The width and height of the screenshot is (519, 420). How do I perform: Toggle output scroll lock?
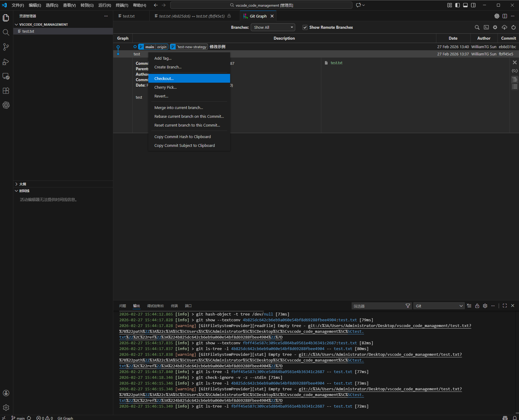(477, 306)
